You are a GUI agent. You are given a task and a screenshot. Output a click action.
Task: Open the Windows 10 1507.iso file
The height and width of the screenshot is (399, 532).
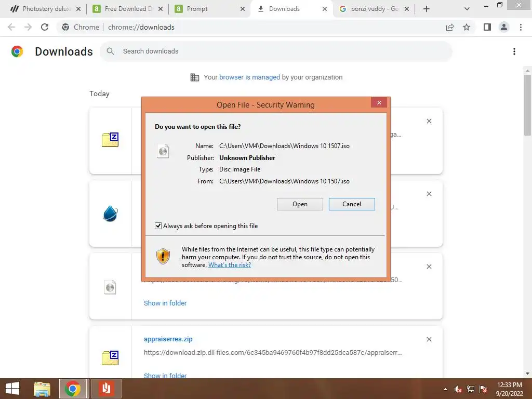pos(300,204)
